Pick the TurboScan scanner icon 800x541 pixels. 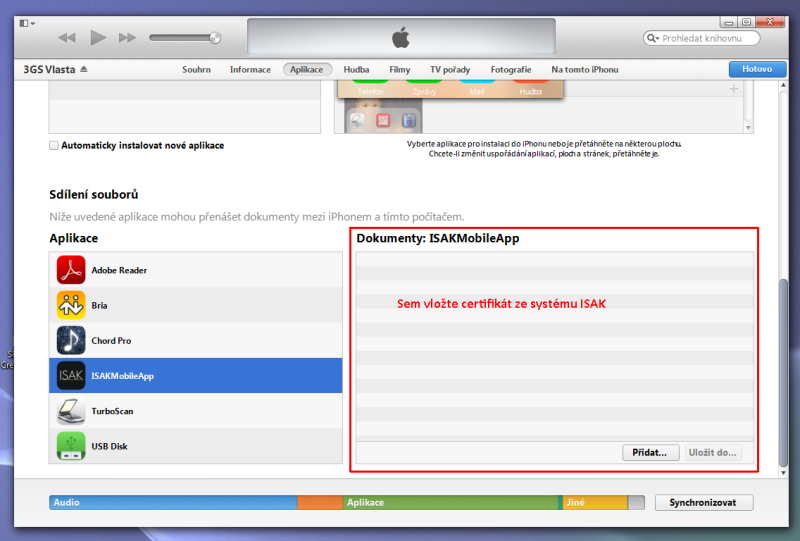point(71,411)
